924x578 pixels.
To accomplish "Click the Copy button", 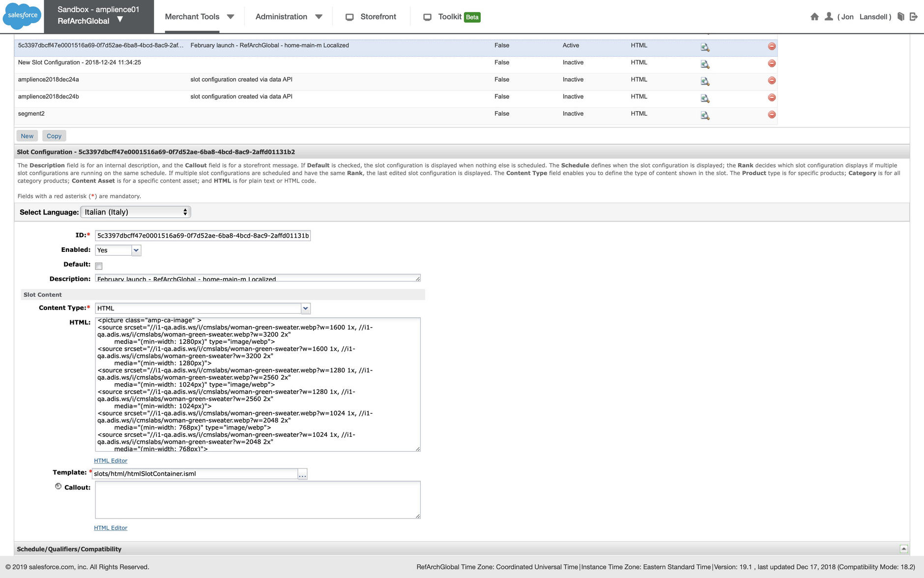I will tap(54, 136).
